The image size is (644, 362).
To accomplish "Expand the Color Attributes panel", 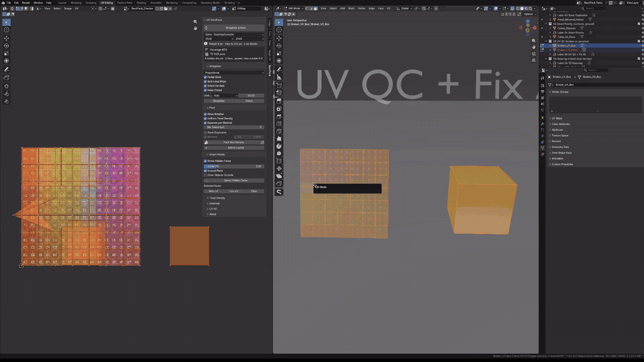I will 559,124.
